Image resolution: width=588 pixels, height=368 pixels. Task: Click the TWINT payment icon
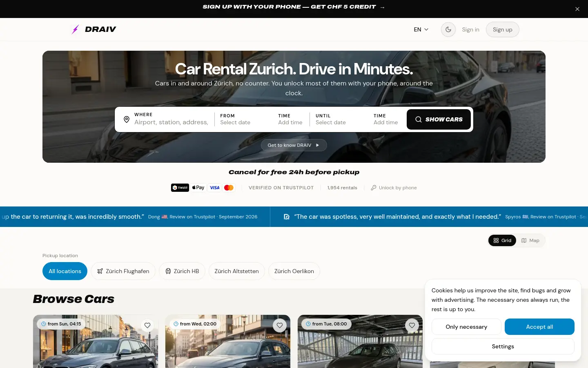(x=180, y=188)
